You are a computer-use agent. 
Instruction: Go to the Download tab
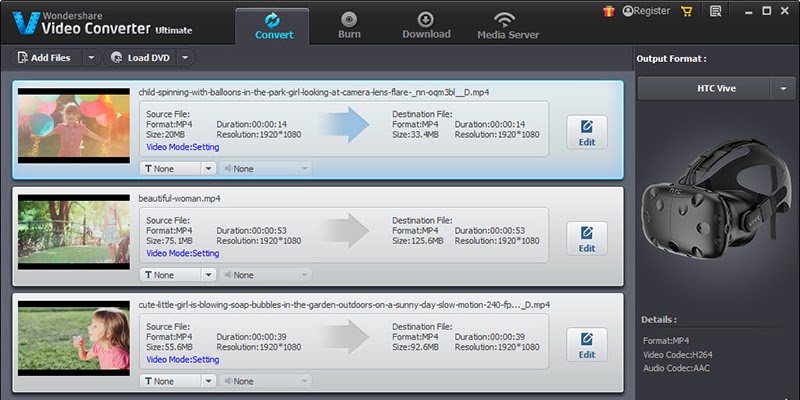tap(426, 26)
